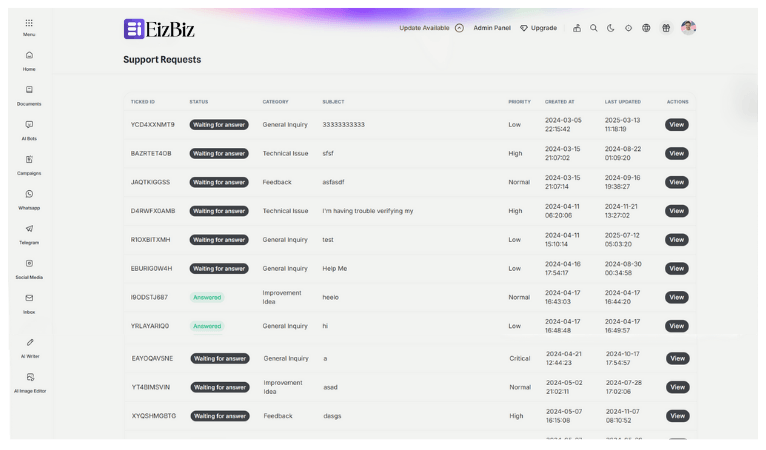View ticket YT48IMSVIN
This screenshot has width=766, height=450.
click(x=678, y=387)
